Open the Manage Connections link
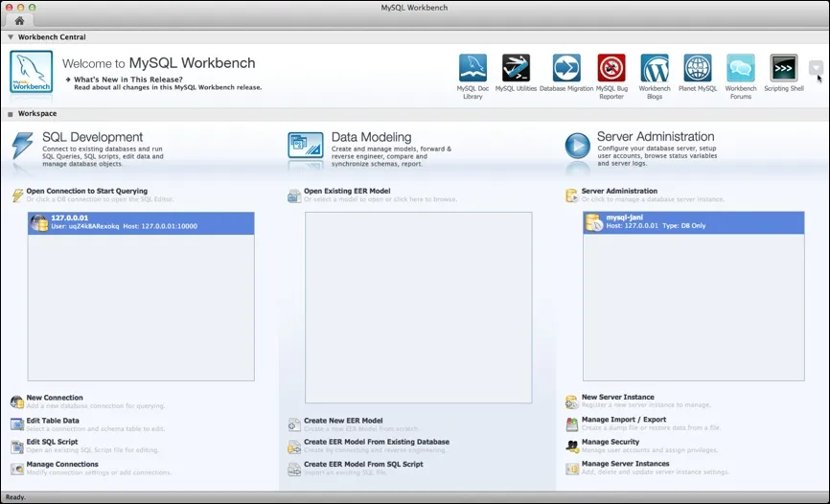830x504 pixels. (62, 465)
